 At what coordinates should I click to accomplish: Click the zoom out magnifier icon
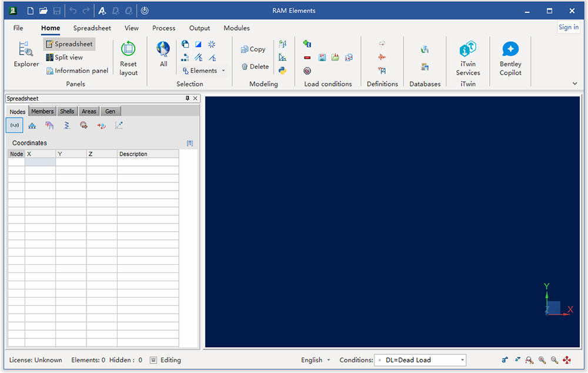pos(554,360)
